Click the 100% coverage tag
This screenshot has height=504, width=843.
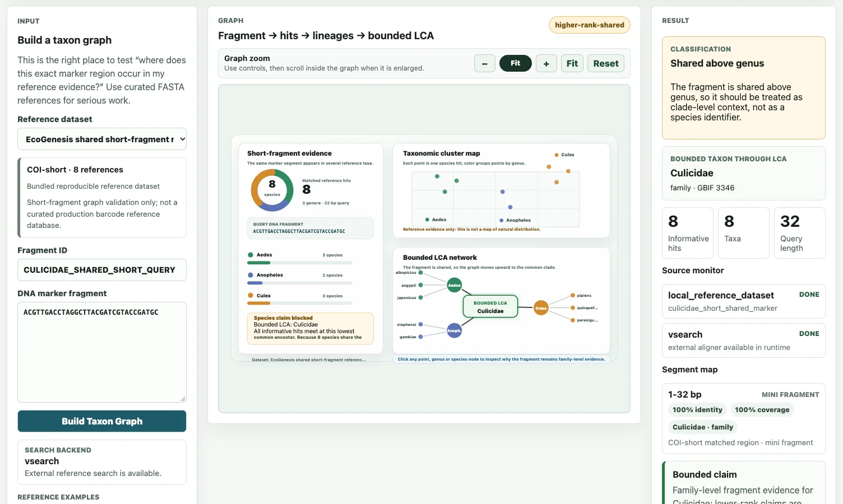point(762,410)
